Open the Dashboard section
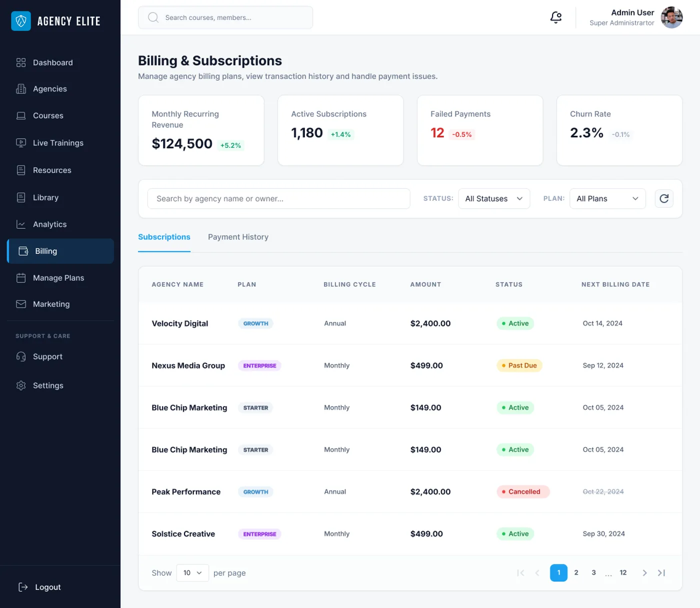Image resolution: width=700 pixels, height=608 pixels. click(52, 62)
